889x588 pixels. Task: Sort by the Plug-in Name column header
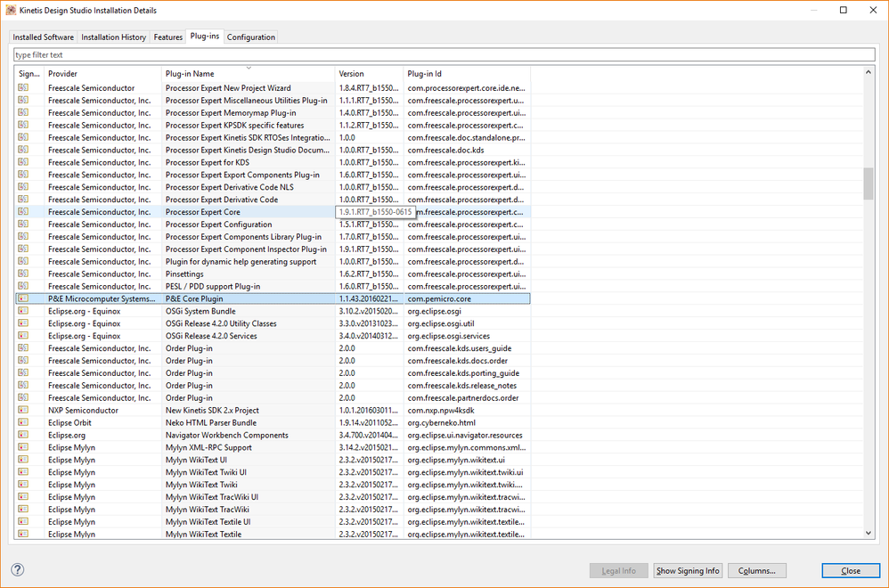tap(249, 74)
